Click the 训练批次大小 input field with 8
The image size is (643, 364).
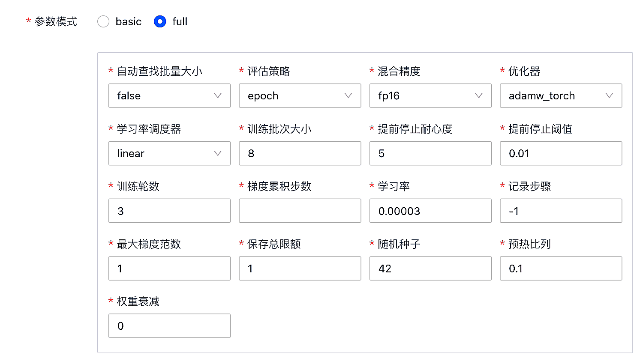point(300,153)
